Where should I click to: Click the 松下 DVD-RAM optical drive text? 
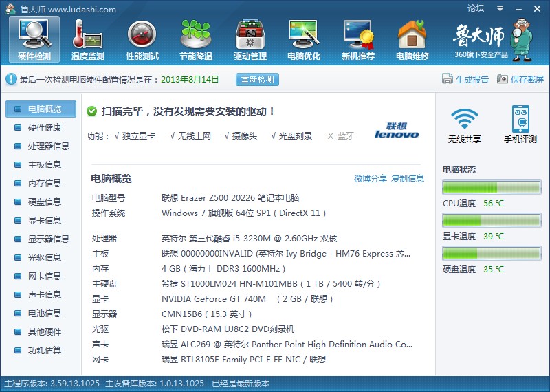(228, 329)
